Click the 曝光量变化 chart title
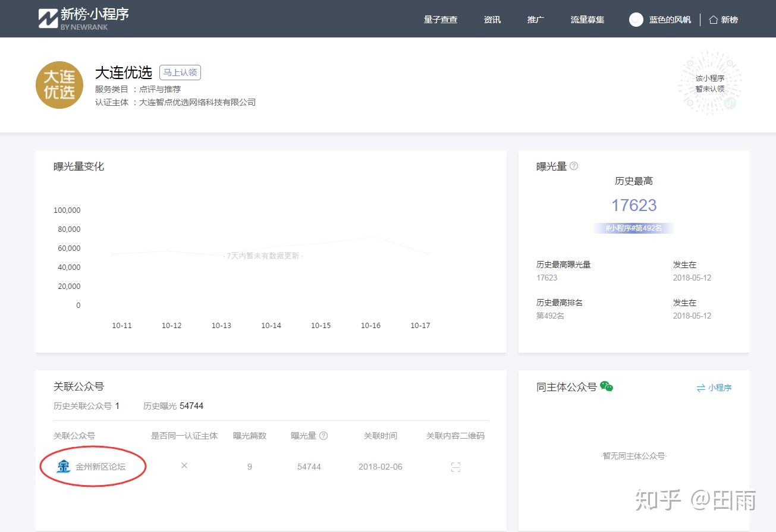This screenshot has height=532, width=776. [x=79, y=166]
